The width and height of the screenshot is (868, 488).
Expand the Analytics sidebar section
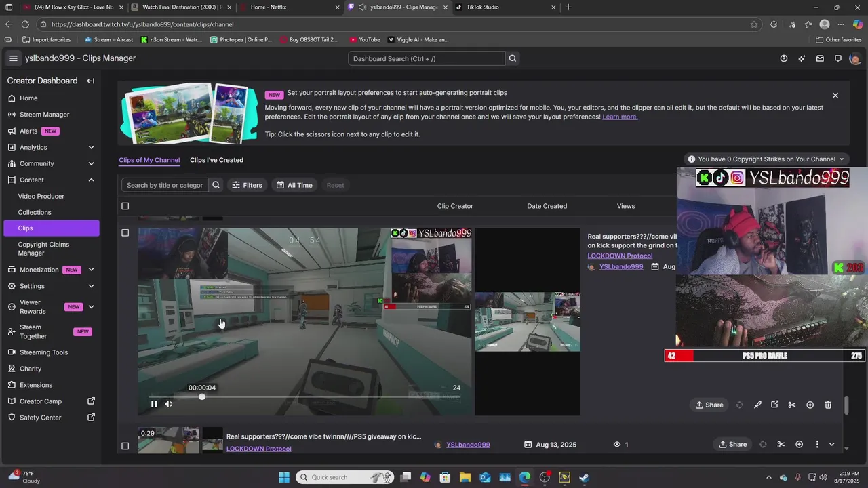[x=91, y=147]
